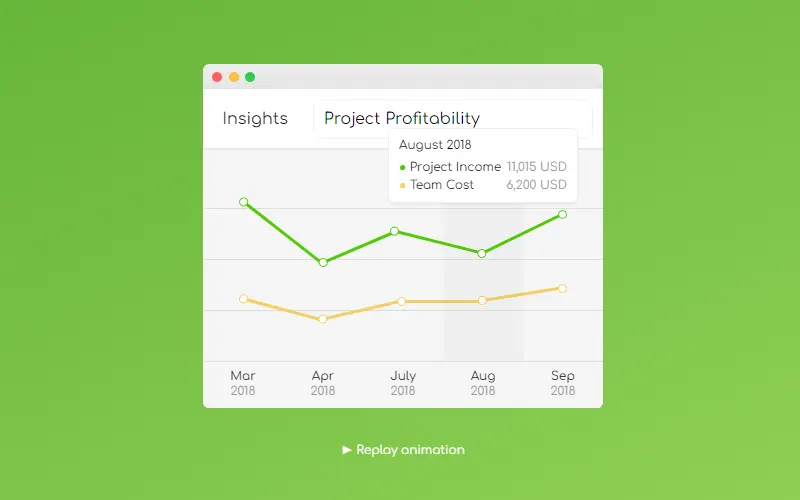
Task: Click the Replay animation play triangle
Action: point(347,449)
